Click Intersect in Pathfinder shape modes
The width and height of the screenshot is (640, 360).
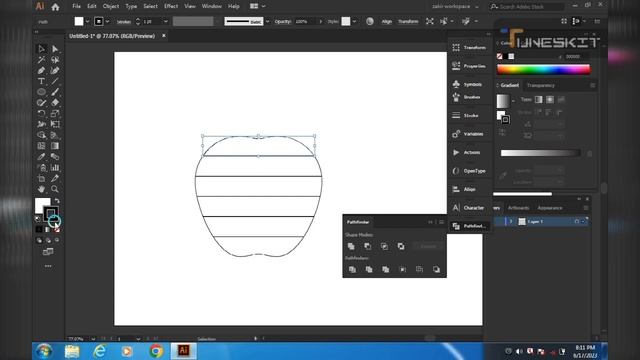(384, 246)
